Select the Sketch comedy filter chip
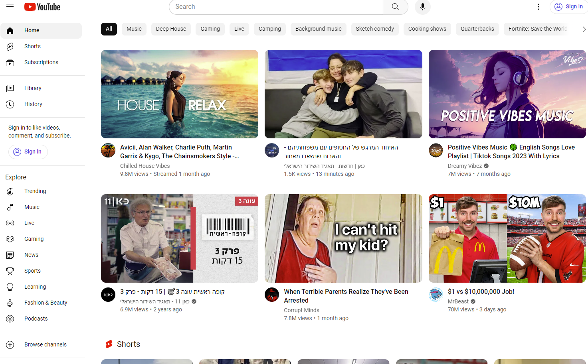The height and width of the screenshot is (364, 588). click(x=374, y=29)
